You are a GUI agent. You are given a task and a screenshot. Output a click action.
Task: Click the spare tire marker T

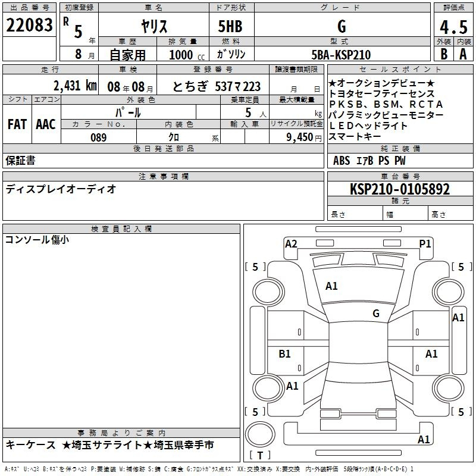point(260,455)
